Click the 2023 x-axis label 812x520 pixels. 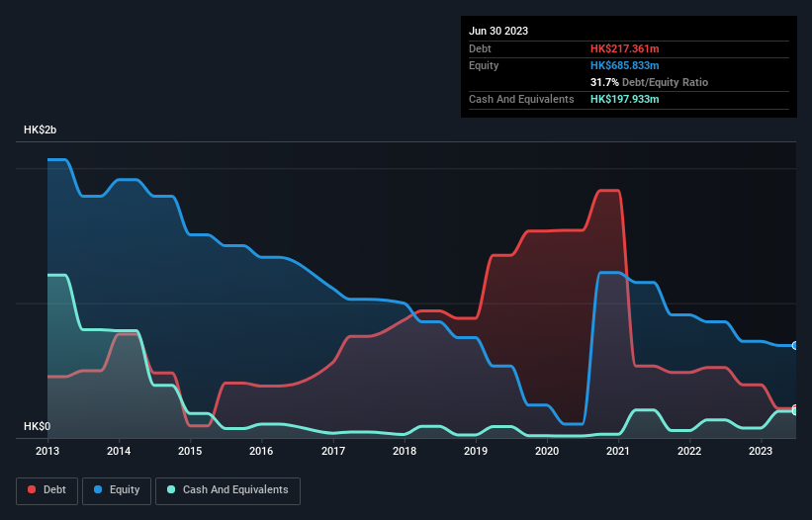761,451
